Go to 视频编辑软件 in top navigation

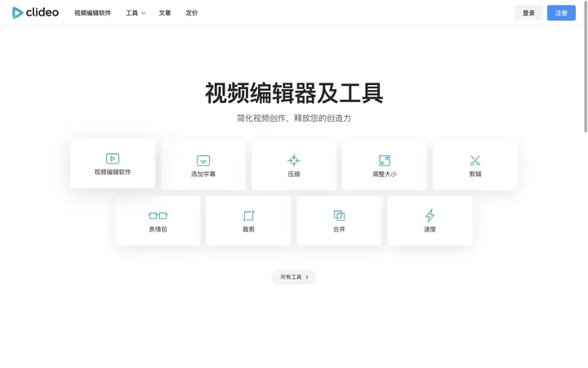[92, 13]
